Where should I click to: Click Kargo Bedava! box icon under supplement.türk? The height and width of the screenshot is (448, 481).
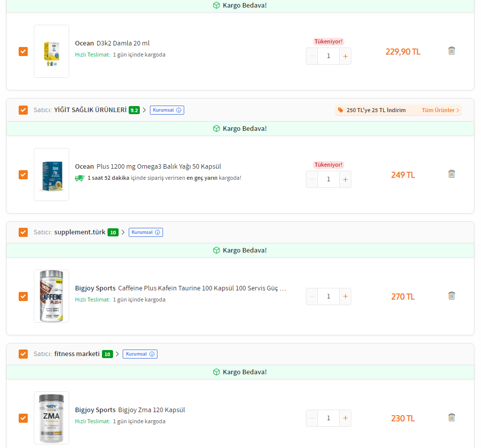click(x=216, y=250)
